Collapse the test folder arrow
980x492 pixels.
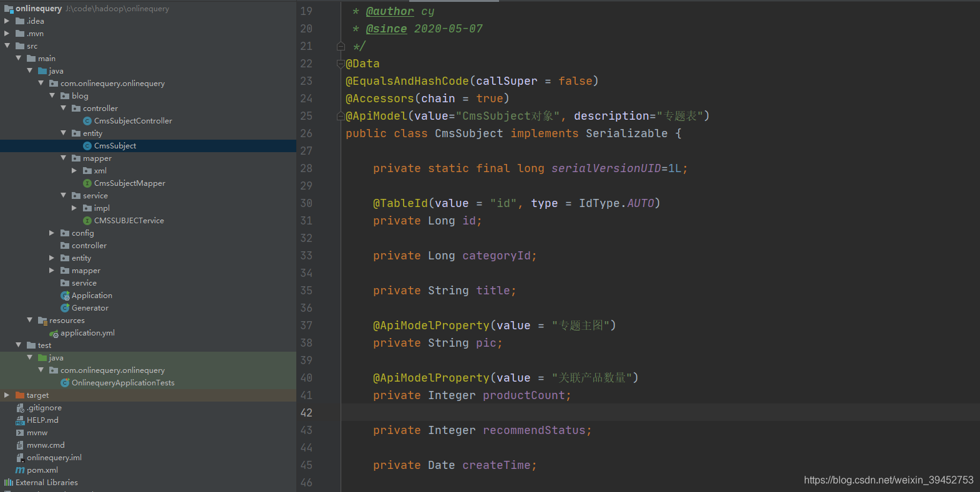18,345
